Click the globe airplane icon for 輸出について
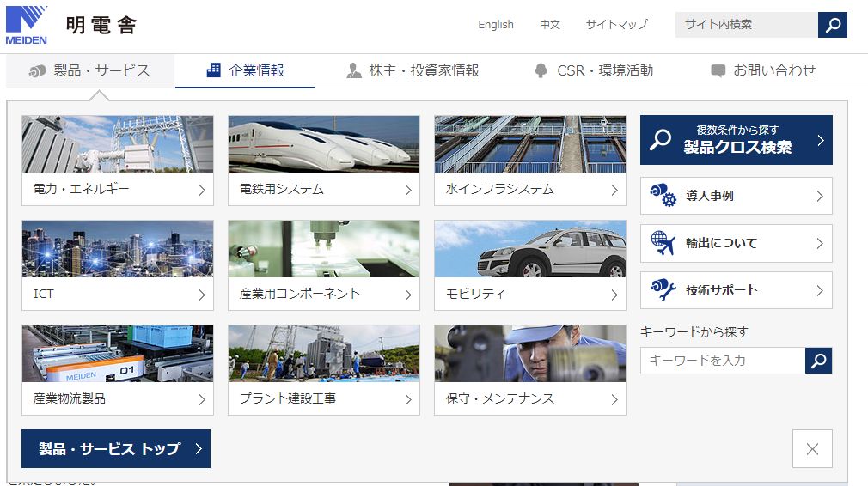 663,243
